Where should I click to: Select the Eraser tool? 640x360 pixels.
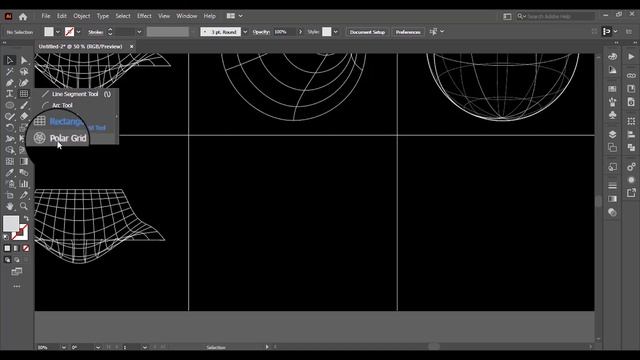[24, 116]
